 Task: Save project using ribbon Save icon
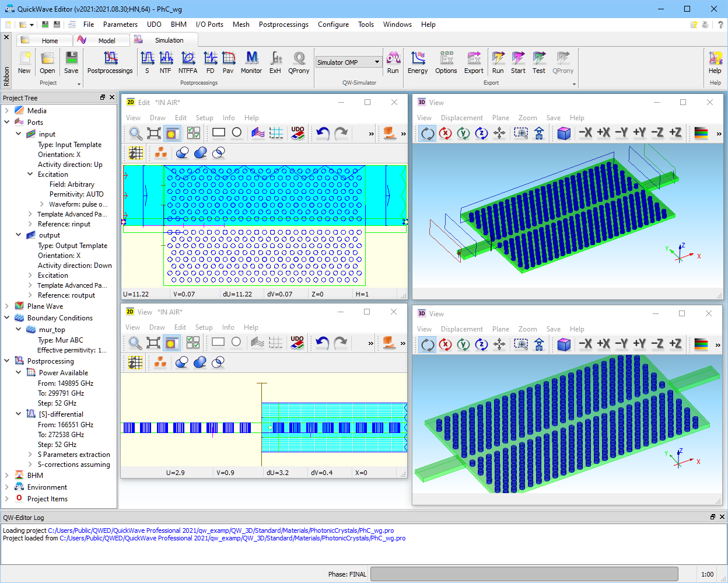(71, 62)
